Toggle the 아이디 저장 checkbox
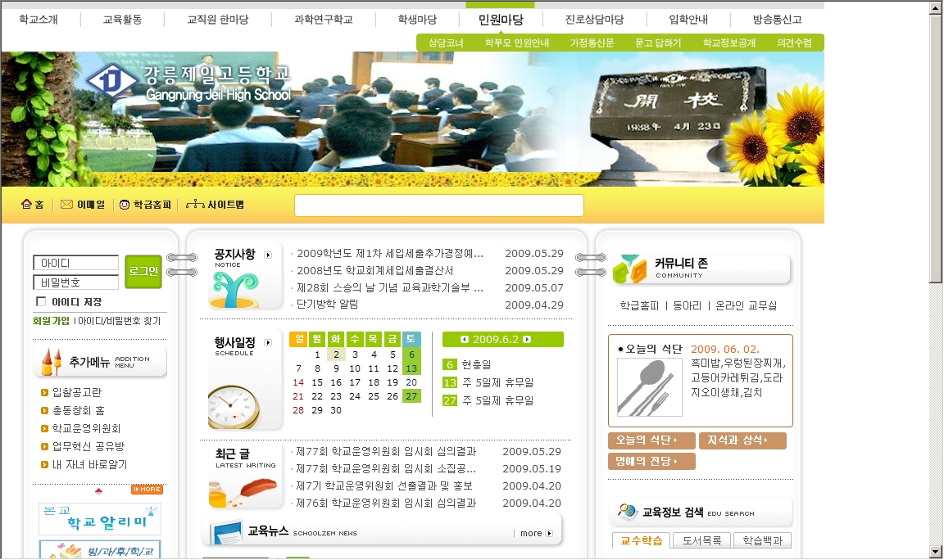Image resolution: width=944 pixels, height=560 pixels. 41,302
